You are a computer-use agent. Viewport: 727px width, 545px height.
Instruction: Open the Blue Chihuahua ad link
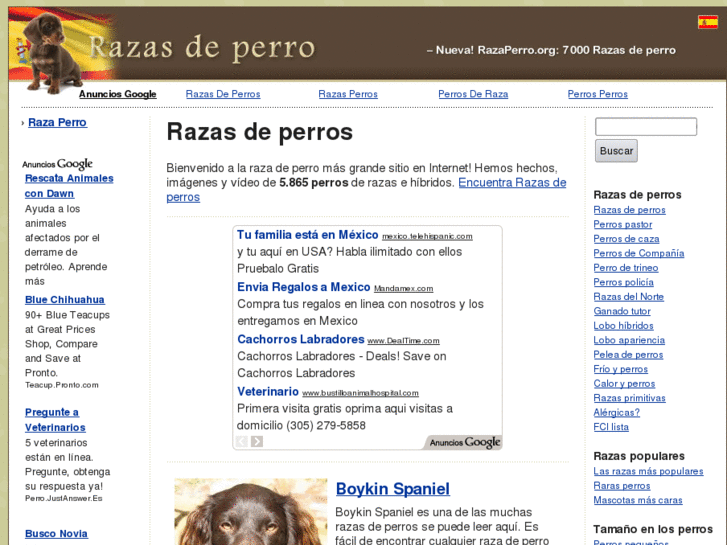(x=64, y=300)
